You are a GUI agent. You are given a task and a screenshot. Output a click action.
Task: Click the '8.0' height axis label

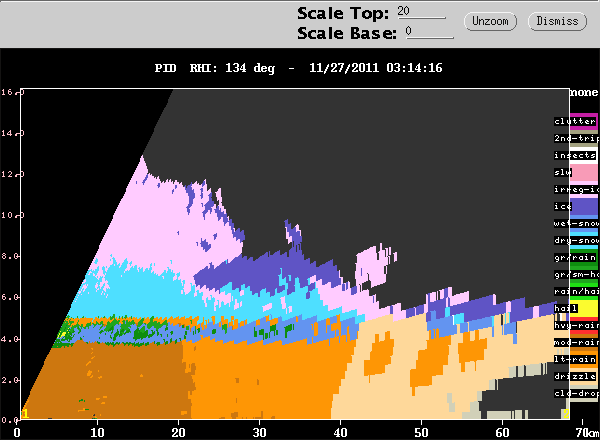click(10, 256)
